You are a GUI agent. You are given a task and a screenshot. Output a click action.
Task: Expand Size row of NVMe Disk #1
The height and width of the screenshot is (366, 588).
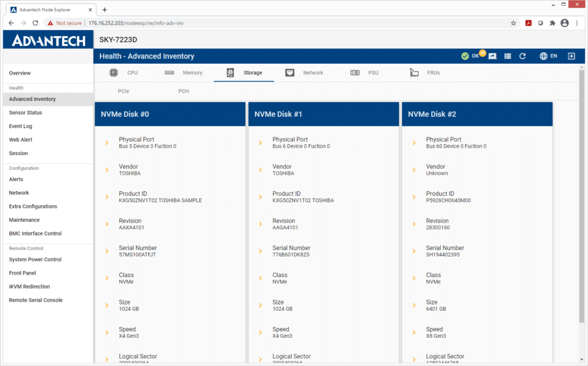coord(260,305)
